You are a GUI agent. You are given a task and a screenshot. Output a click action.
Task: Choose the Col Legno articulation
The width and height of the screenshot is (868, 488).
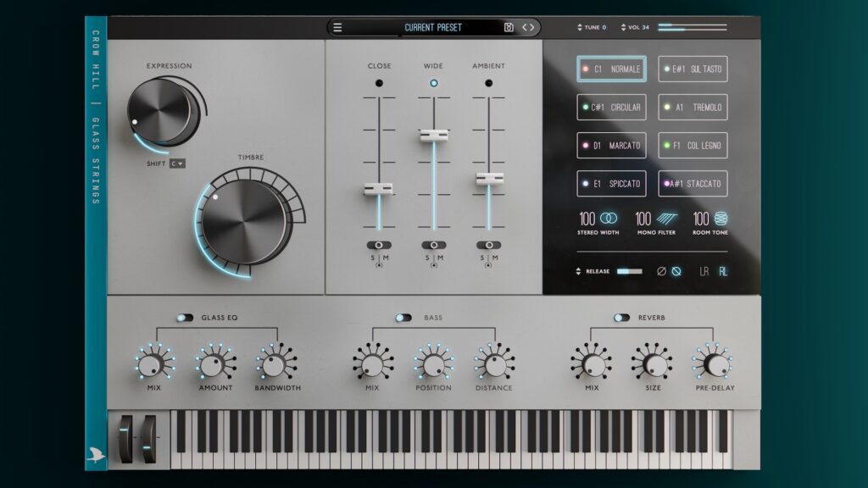tap(693, 145)
